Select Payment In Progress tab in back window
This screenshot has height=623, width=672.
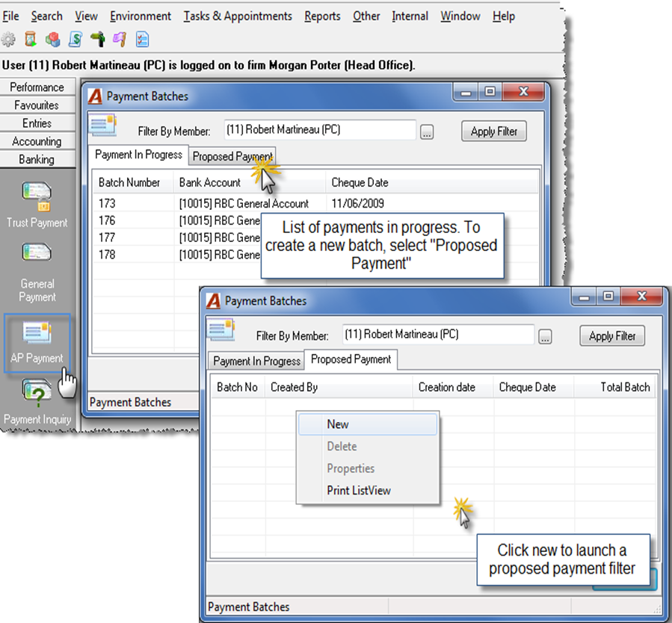click(x=138, y=155)
